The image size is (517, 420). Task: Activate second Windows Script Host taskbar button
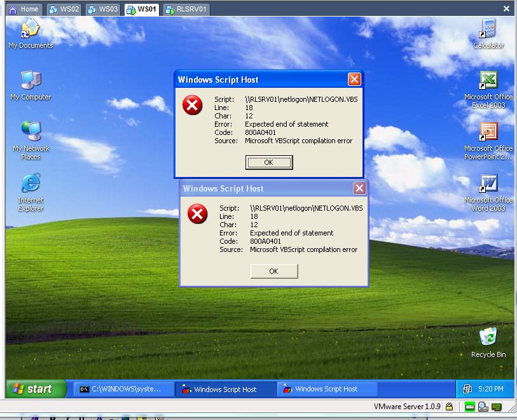327,389
